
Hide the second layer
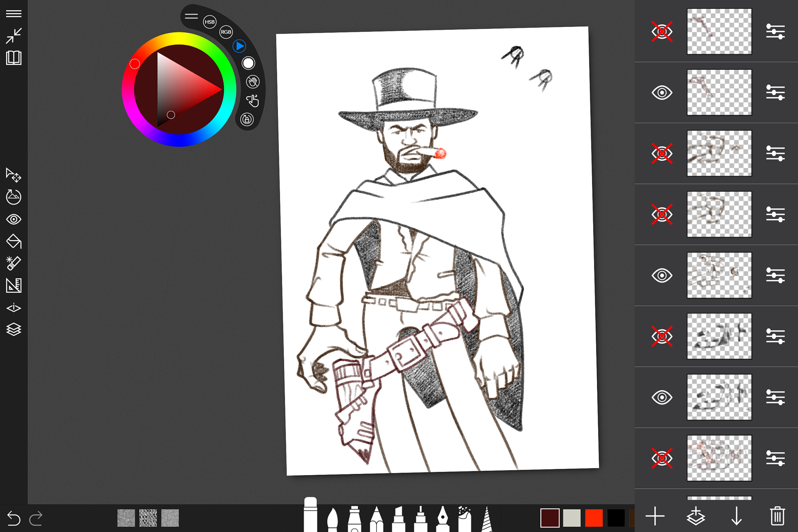(x=662, y=93)
